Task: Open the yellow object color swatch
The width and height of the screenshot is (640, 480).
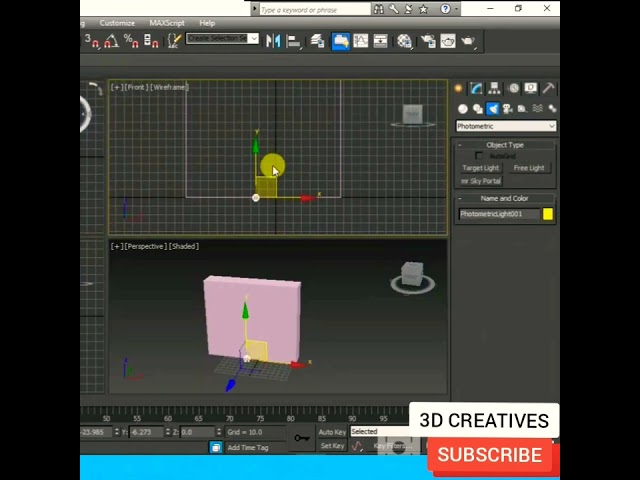Action: [548, 214]
